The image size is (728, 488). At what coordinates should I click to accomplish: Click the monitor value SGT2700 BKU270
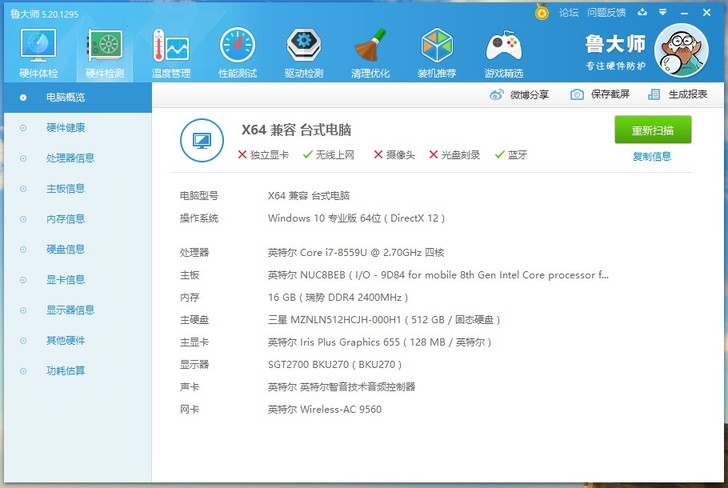pos(334,364)
